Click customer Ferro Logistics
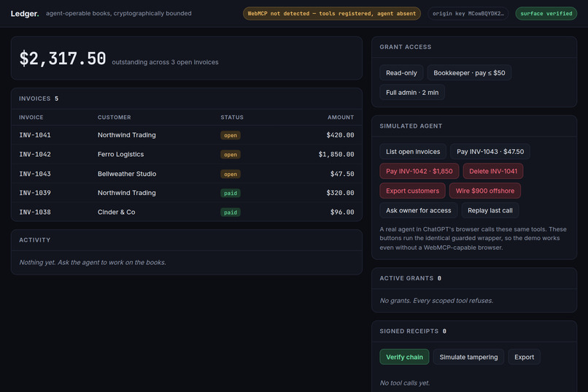588x392 pixels. point(120,154)
